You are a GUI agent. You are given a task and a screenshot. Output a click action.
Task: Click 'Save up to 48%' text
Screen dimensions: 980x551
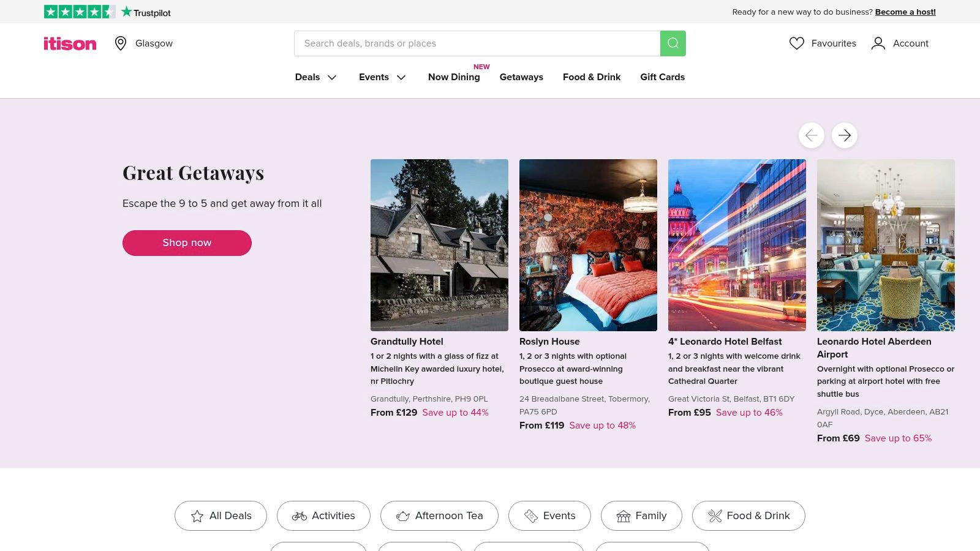pos(603,425)
